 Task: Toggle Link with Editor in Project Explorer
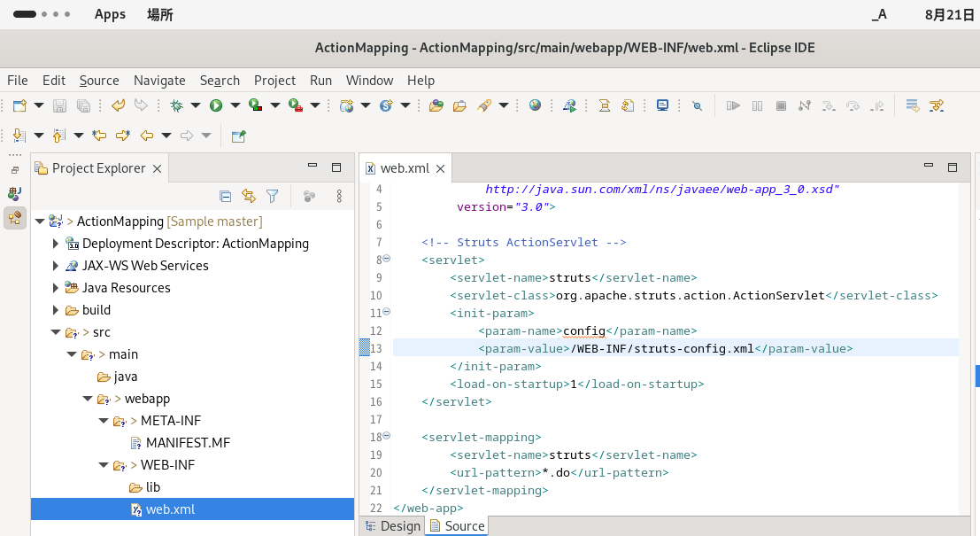click(x=249, y=197)
